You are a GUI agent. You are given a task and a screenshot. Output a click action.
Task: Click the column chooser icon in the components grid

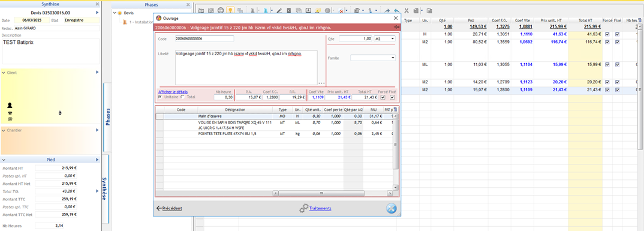[396, 110]
